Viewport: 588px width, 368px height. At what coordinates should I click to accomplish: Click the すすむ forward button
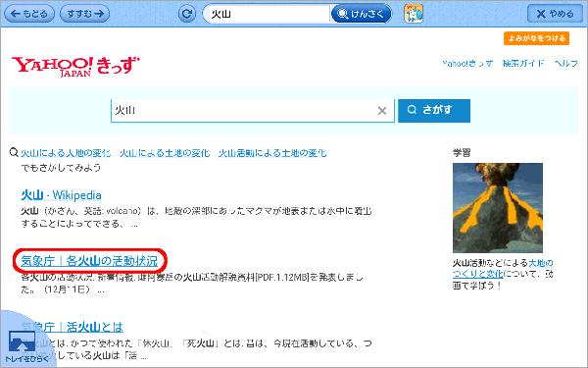(84, 14)
